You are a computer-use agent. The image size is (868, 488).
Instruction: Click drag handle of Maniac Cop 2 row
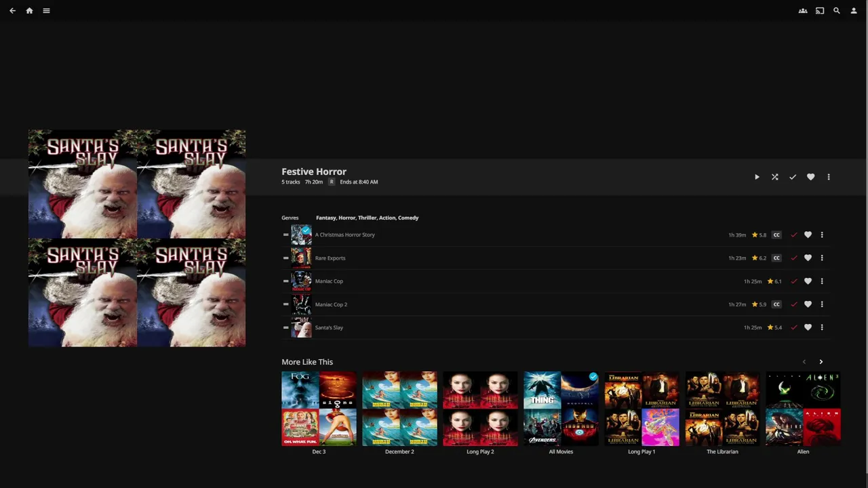click(x=285, y=304)
